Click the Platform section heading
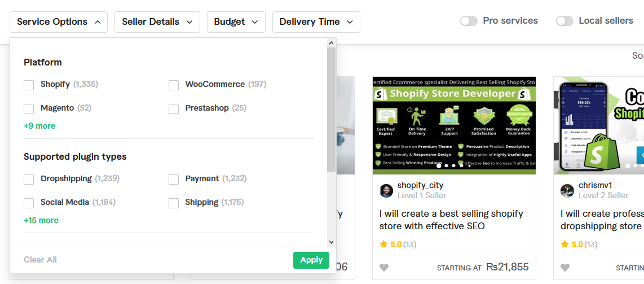 pyautogui.click(x=43, y=63)
